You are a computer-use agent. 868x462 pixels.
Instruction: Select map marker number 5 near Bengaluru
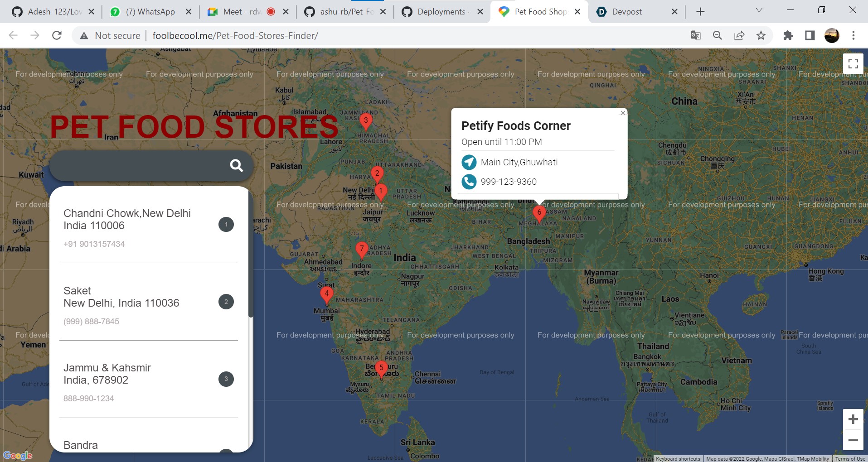[x=381, y=369]
